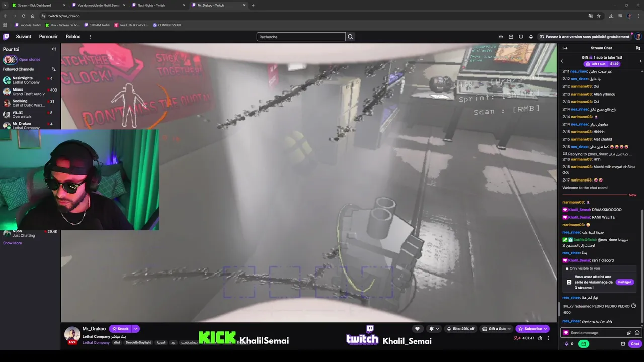Bookmark this page with star icon
The width and height of the screenshot is (644, 362).
click(x=599, y=16)
